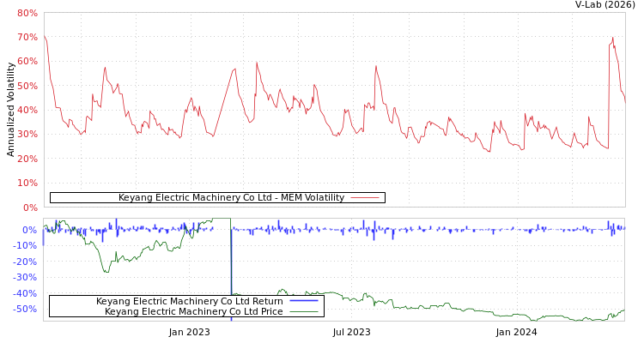Click the -20% label on return axis
Viewport: 644px width, 343px height.
point(25,262)
